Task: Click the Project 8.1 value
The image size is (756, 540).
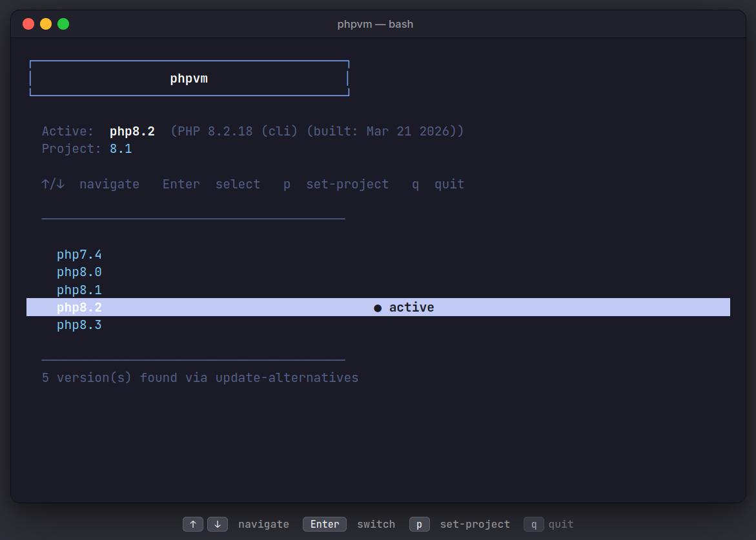Action: [121, 148]
